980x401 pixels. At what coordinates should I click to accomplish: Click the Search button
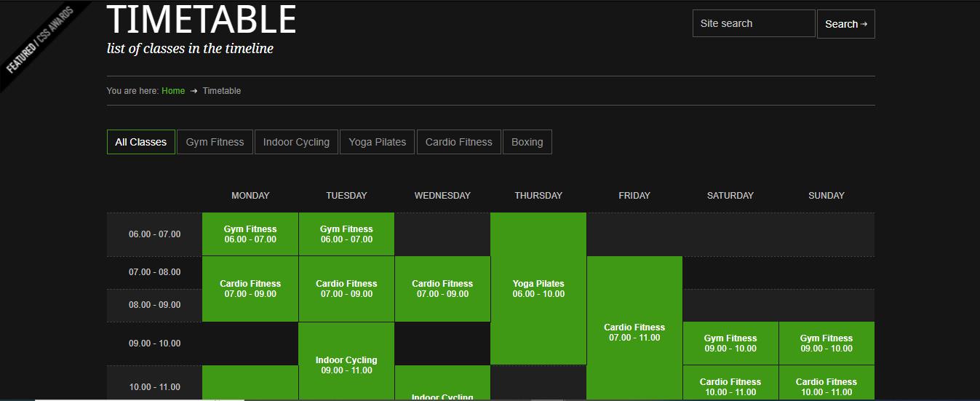point(845,24)
